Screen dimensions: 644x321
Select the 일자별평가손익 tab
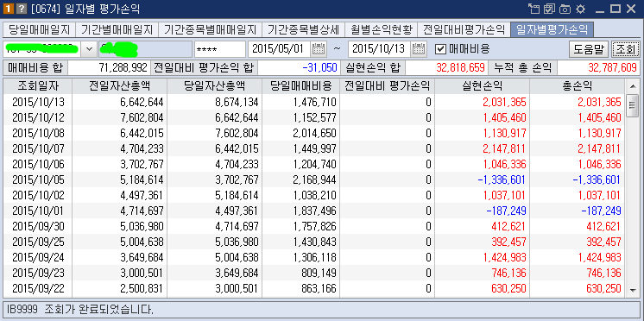click(x=552, y=29)
